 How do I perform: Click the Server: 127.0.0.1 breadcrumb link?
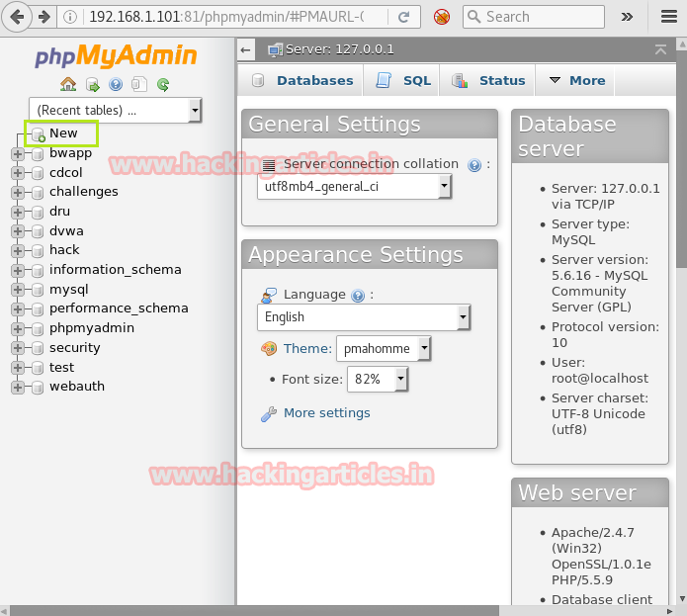[x=340, y=49]
